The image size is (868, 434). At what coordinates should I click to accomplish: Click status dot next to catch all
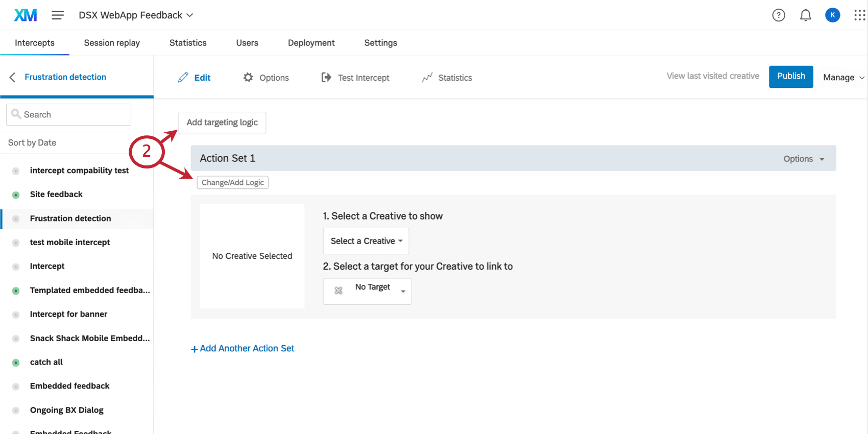click(16, 363)
